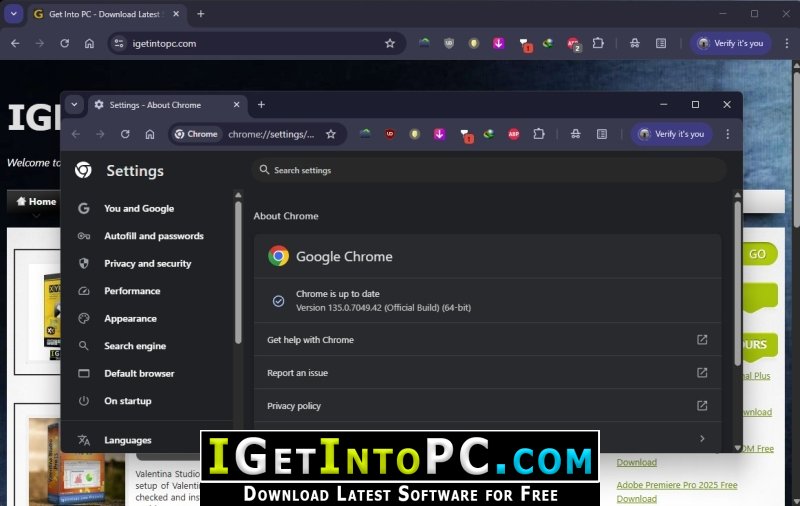Open You and Google settings

coord(139,209)
